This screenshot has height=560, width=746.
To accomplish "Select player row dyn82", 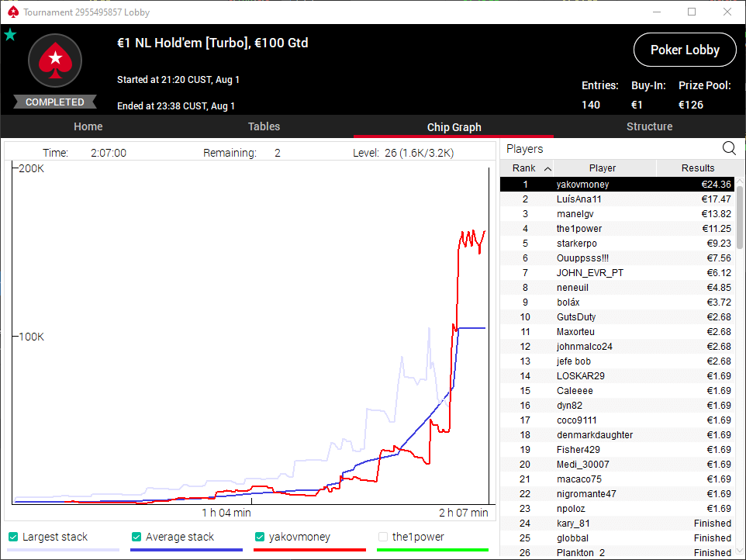I will tap(617, 406).
